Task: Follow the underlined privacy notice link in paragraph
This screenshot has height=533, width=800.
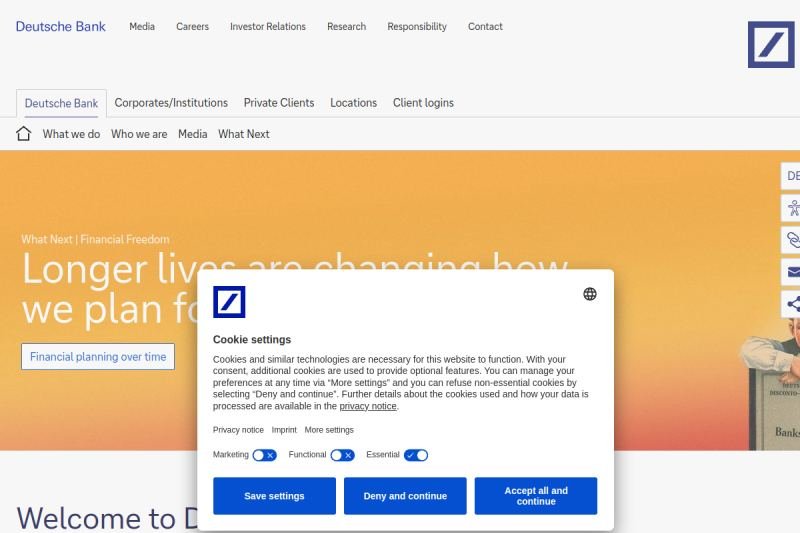Action: [368, 406]
